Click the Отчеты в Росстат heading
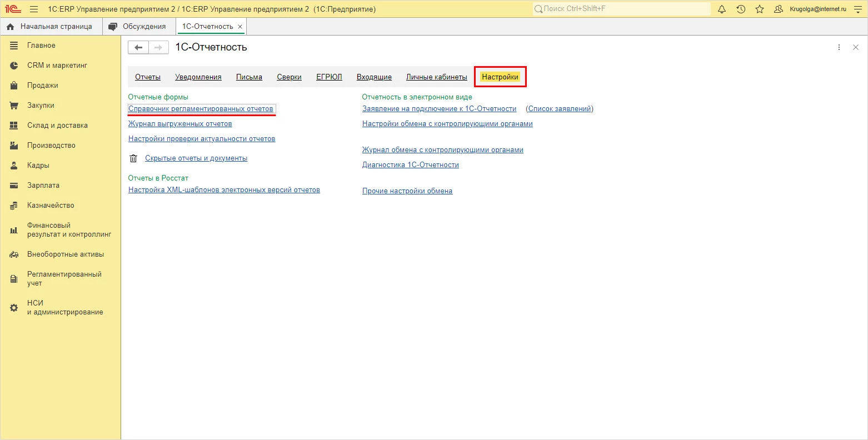The height and width of the screenshot is (440, 868). click(158, 178)
